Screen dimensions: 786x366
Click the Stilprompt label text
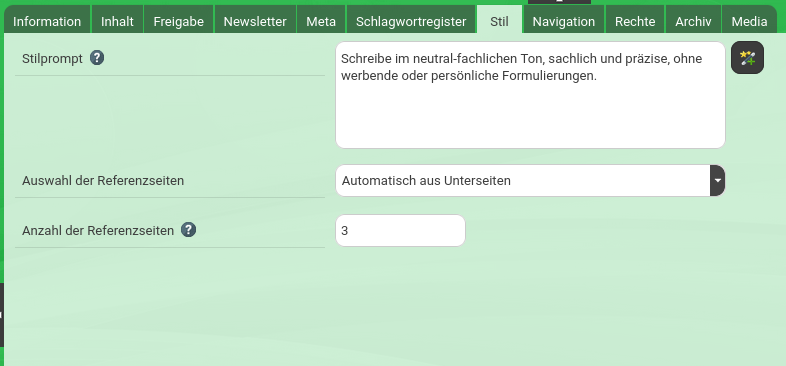click(52, 59)
